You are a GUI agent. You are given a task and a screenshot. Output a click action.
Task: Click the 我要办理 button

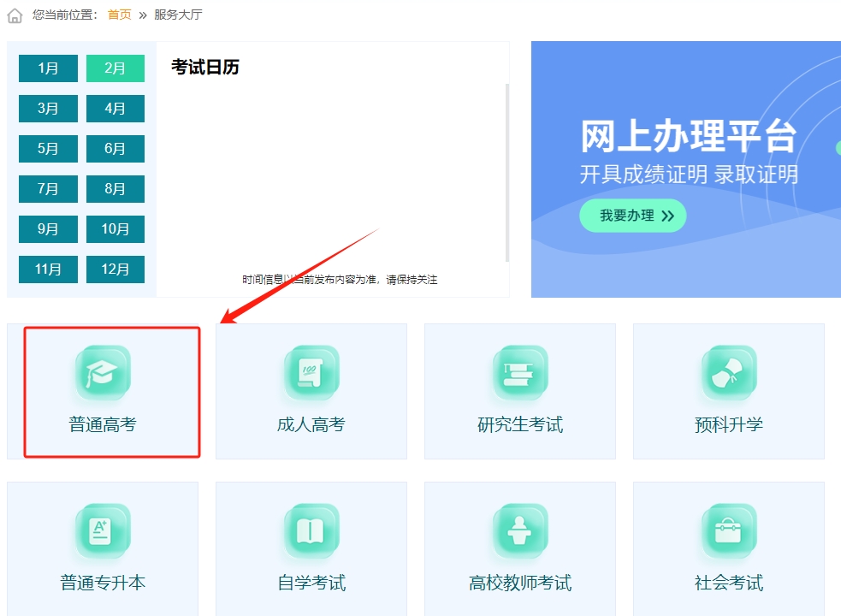pyautogui.click(x=633, y=216)
